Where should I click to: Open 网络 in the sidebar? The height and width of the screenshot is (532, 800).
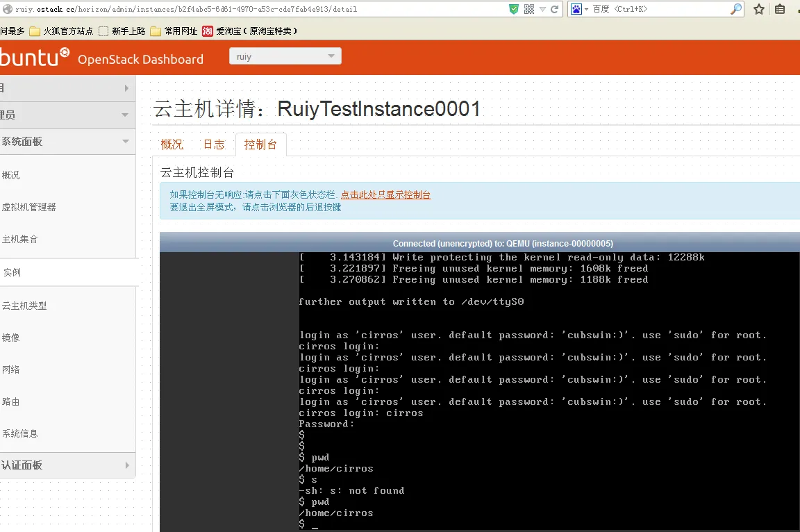[x=10, y=369]
